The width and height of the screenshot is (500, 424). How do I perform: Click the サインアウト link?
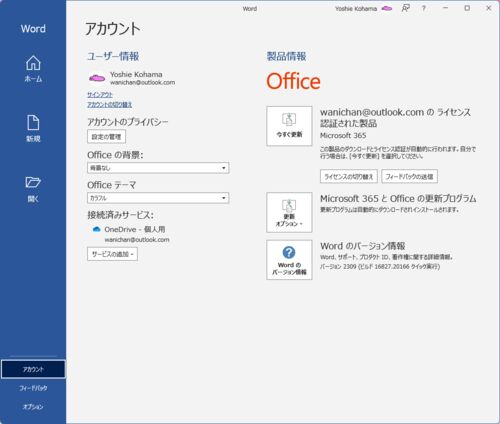(100, 95)
